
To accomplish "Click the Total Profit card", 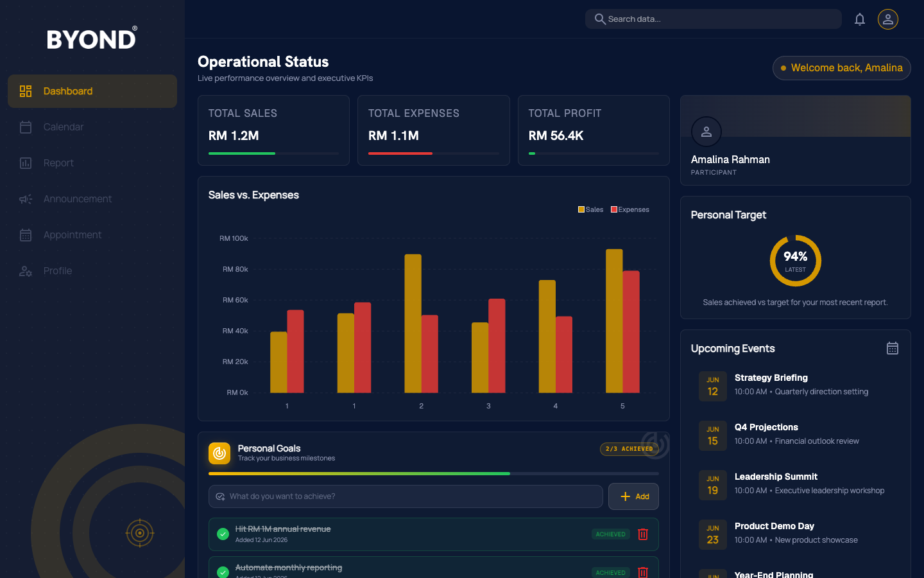I will click(x=594, y=130).
